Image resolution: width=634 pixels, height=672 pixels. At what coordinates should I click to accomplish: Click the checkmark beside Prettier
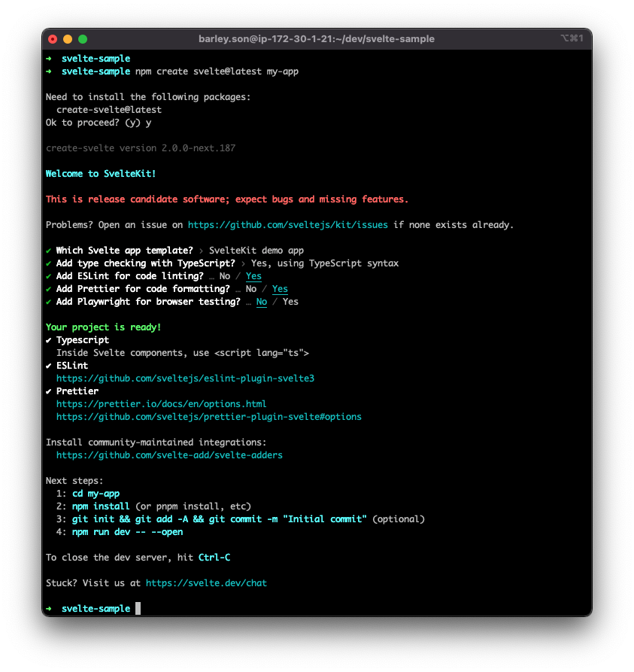click(x=48, y=391)
